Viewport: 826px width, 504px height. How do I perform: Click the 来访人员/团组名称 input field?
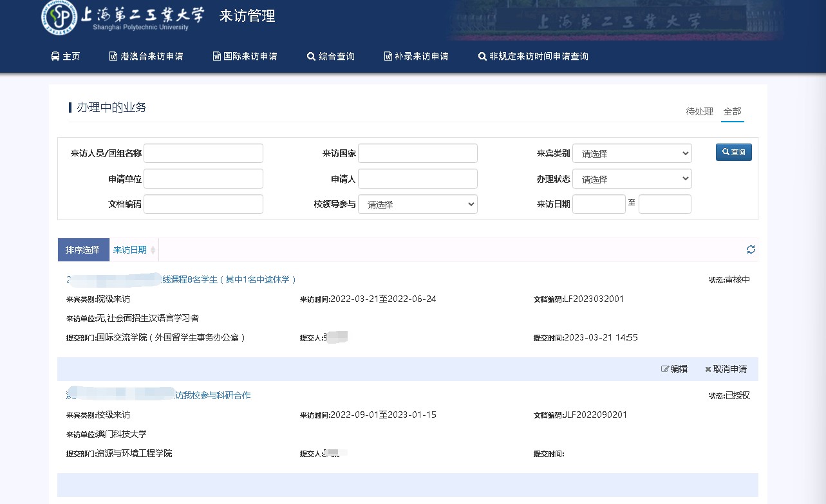click(203, 154)
